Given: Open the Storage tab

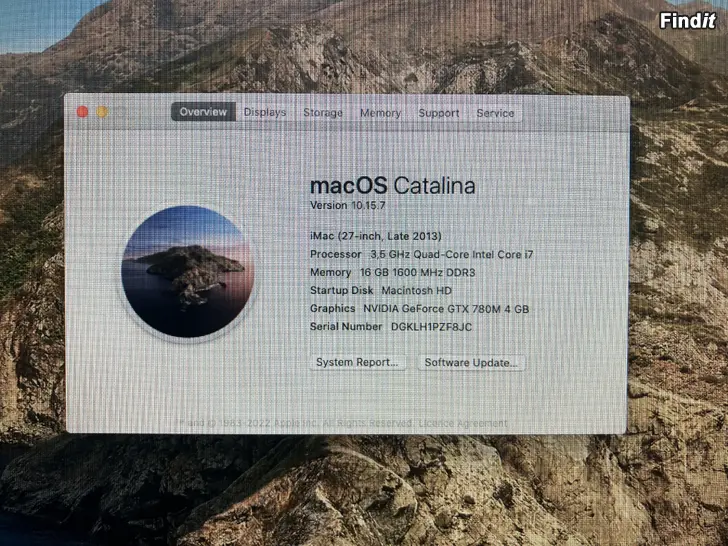Looking at the screenshot, I should click(x=323, y=113).
